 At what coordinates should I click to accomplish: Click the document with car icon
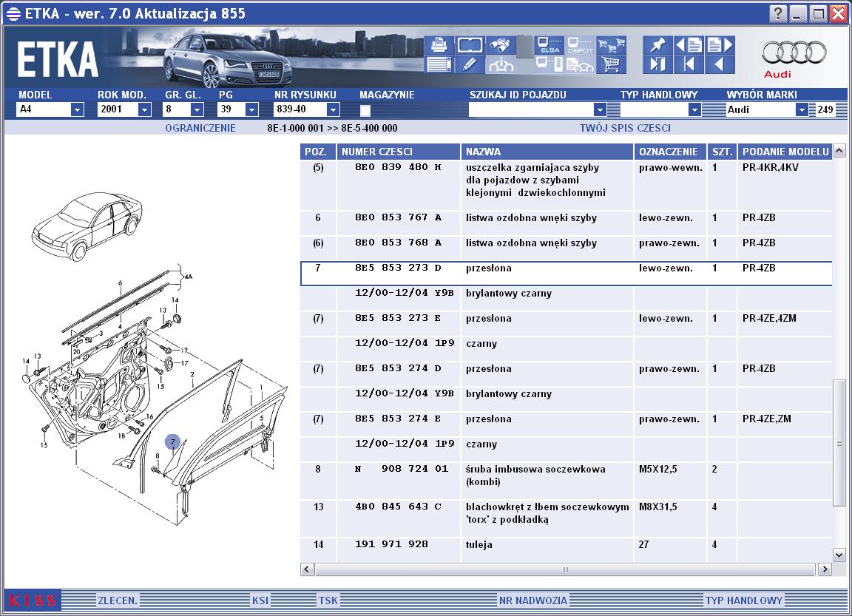(580, 64)
